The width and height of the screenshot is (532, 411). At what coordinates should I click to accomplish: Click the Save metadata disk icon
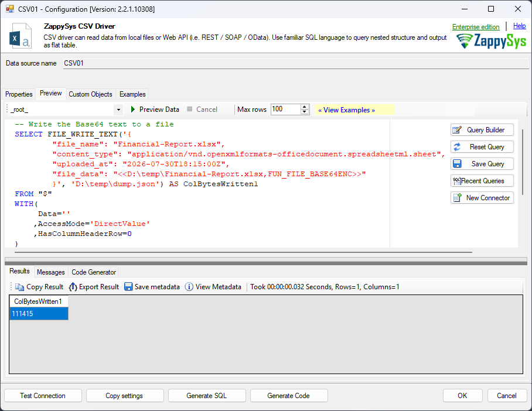pyautogui.click(x=128, y=287)
